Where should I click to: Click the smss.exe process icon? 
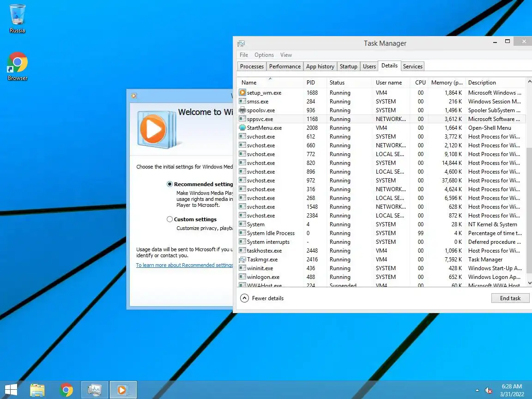click(242, 101)
